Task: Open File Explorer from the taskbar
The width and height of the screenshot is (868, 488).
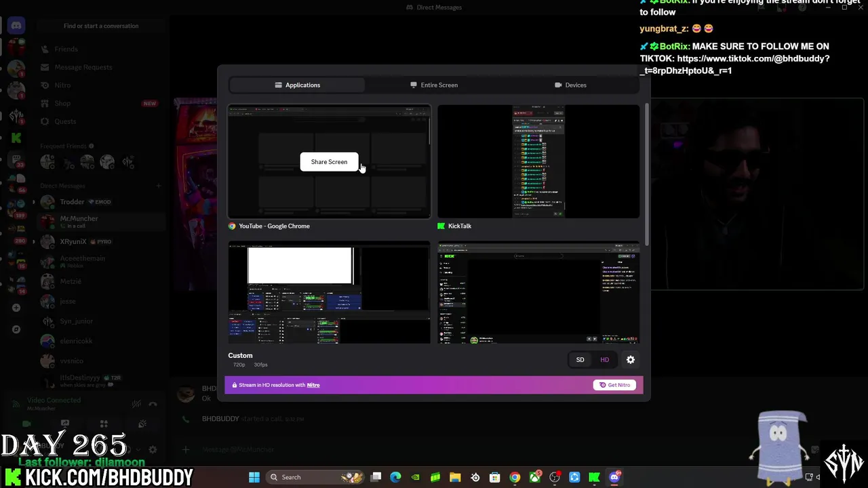Action: pos(455,477)
